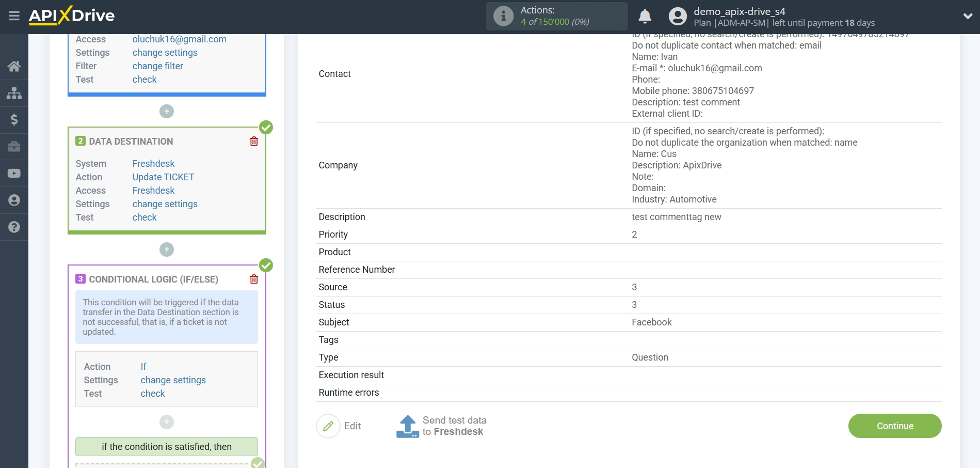
Task: Click the CONDITIONAL LOGIC (IF/ELSE) title
Action: pos(153,279)
